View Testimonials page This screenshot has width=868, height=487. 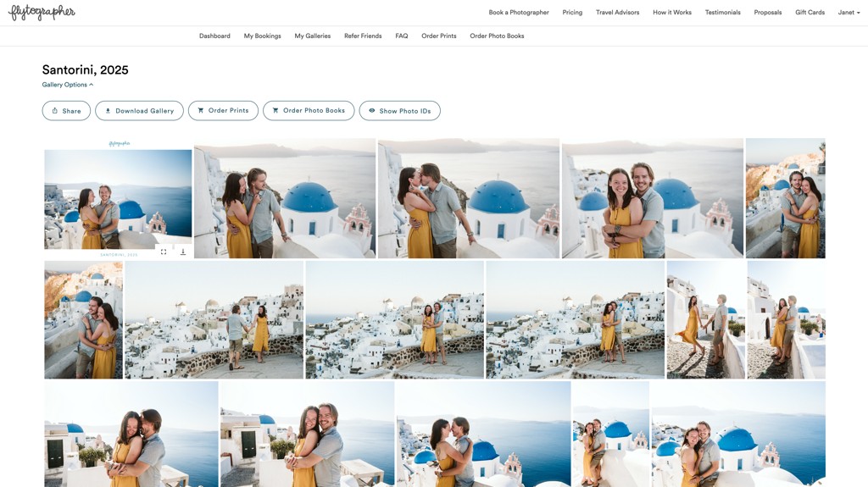(722, 12)
